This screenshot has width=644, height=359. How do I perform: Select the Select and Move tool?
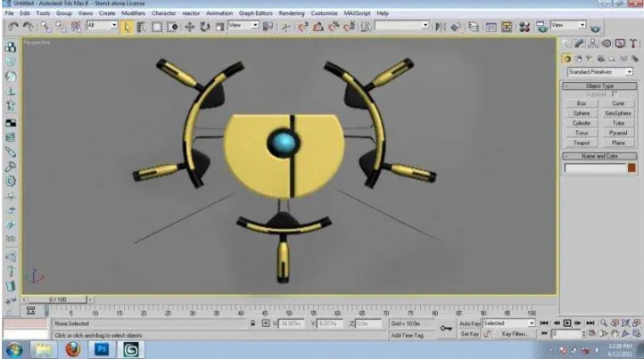coord(189,27)
